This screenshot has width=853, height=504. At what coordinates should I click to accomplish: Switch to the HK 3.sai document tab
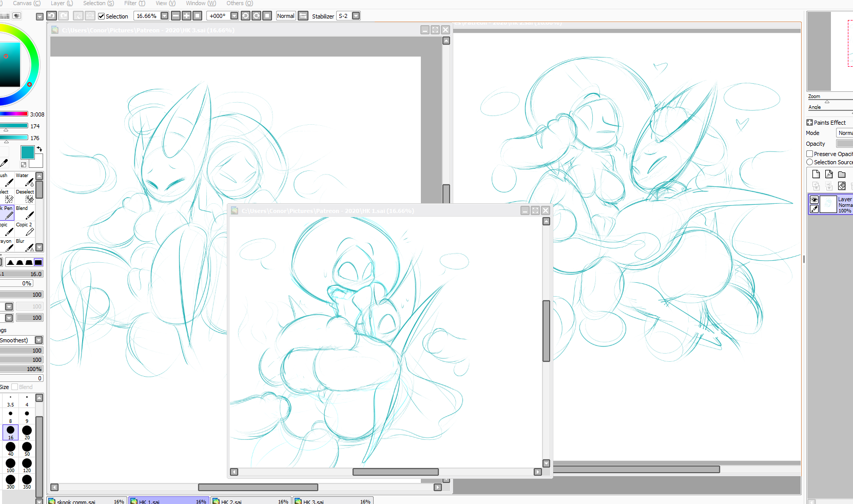pos(333,501)
